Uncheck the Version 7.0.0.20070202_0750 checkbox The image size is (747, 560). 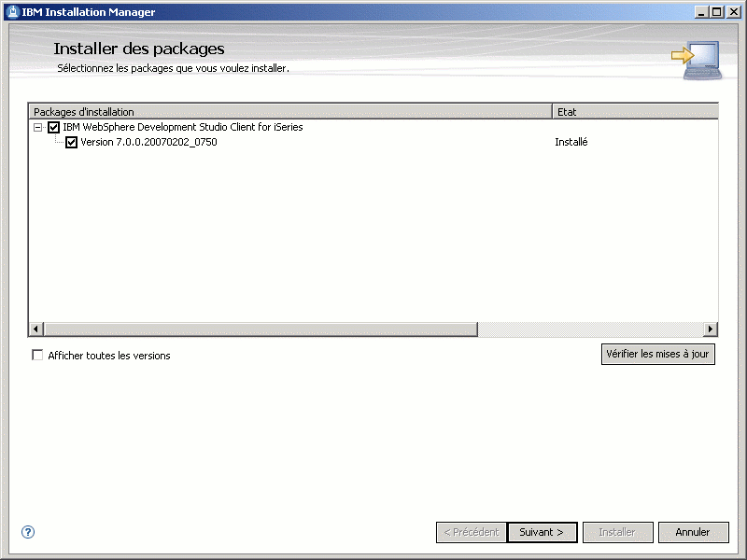[x=72, y=142]
